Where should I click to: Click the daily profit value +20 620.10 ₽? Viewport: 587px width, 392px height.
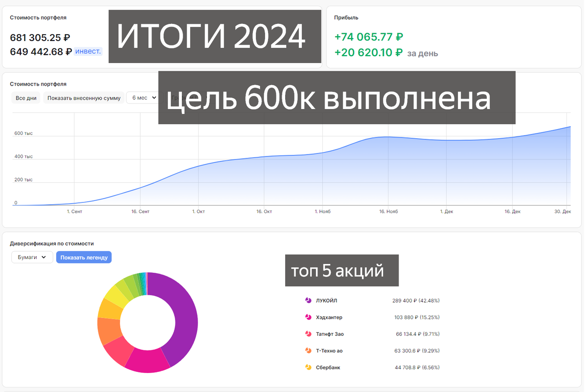(x=367, y=53)
